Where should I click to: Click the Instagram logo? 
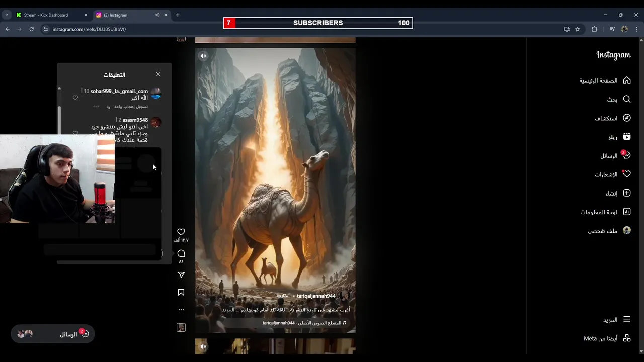(x=613, y=55)
